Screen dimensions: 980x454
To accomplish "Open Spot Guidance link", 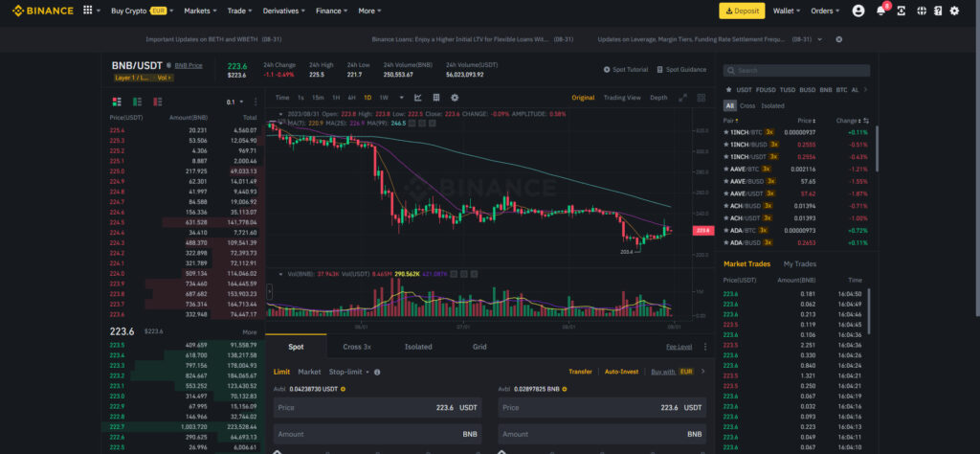I will pos(681,69).
